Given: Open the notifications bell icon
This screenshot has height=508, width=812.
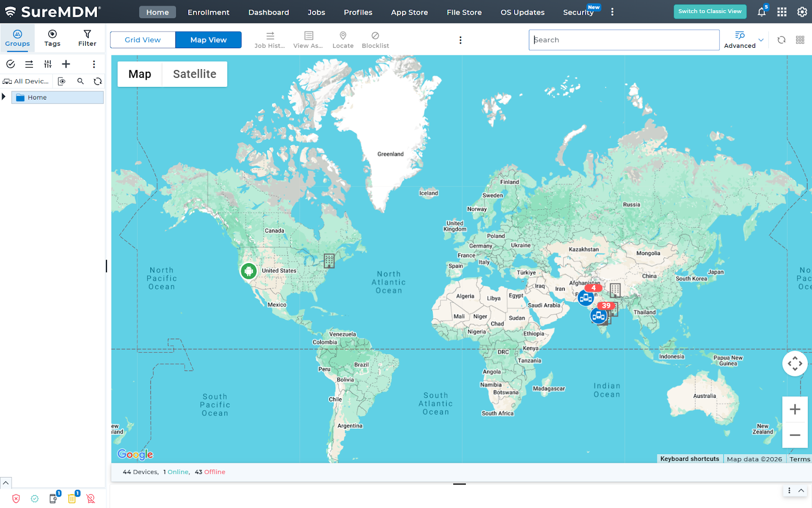Looking at the screenshot, I should (x=761, y=12).
